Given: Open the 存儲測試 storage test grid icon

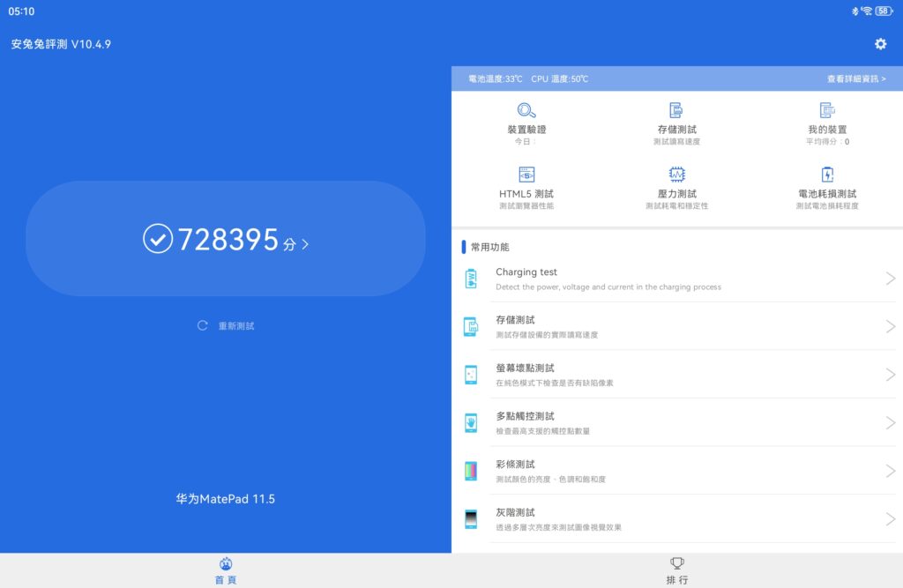Looking at the screenshot, I should click(x=676, y=111).
